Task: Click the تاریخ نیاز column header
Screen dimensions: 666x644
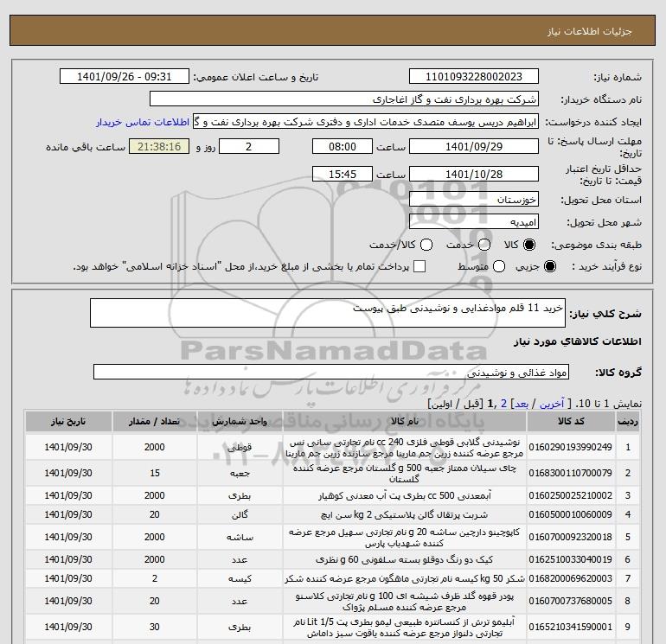Action: pyautogui.click(x=68, y=421)
